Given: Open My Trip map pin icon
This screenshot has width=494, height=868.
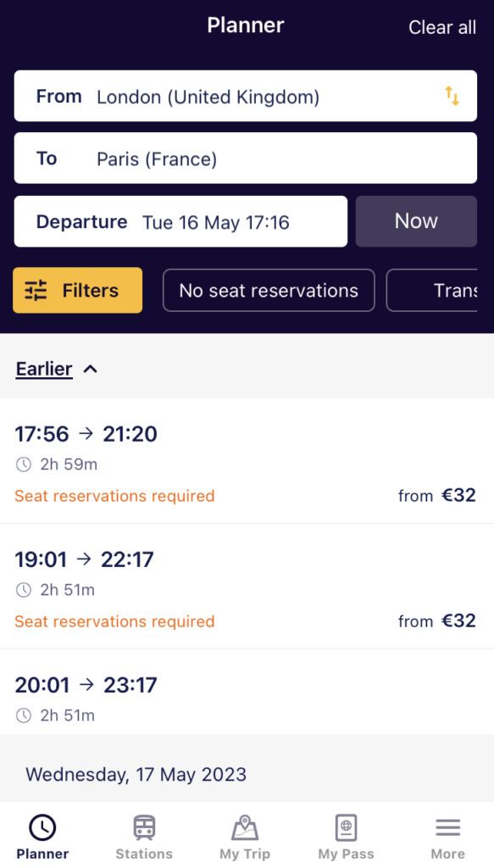Looking at the screenshot, I should click(x=245, y=827).
